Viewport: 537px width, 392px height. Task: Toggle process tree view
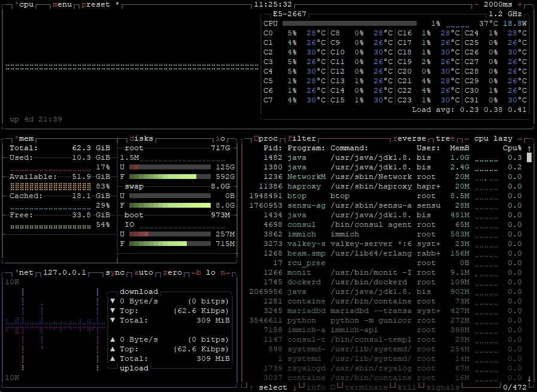click(x=445, y=138)
